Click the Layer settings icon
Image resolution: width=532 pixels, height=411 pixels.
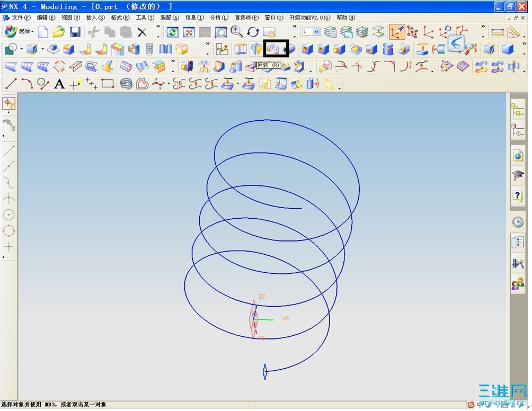click(330, 32)
